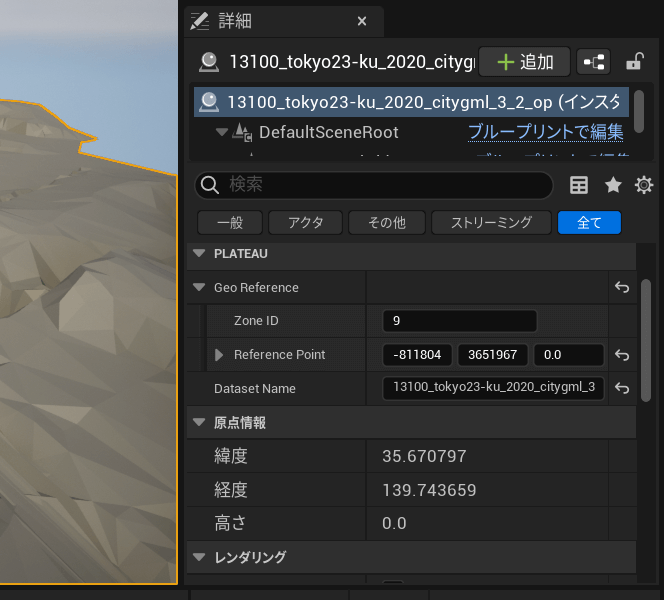The height and width of the screenshot is (600, 664).
Task: Expand the Reference Point property
Action: tap(219, 355)
